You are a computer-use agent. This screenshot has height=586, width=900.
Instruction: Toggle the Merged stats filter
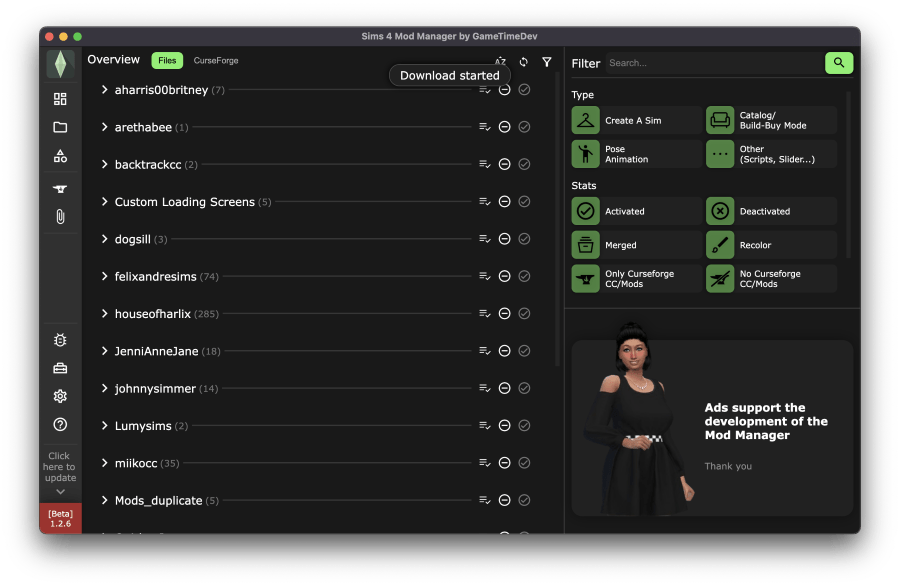point(636,245)
